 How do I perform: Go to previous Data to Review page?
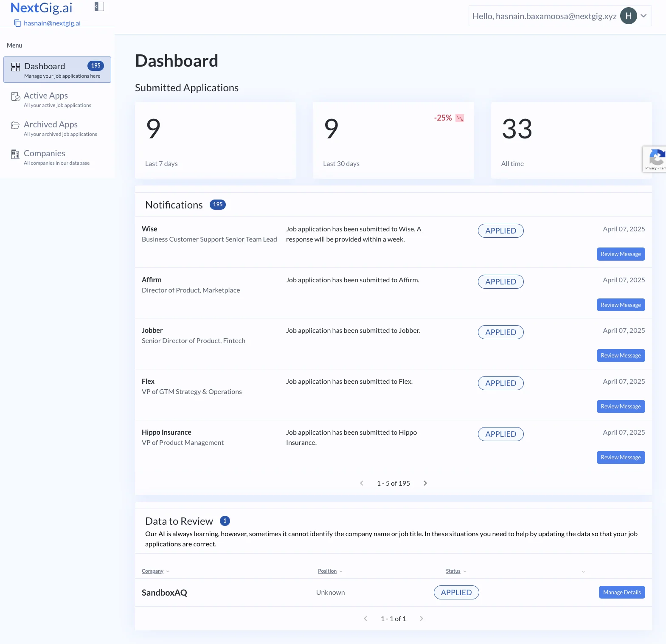[x=365, y=619]
